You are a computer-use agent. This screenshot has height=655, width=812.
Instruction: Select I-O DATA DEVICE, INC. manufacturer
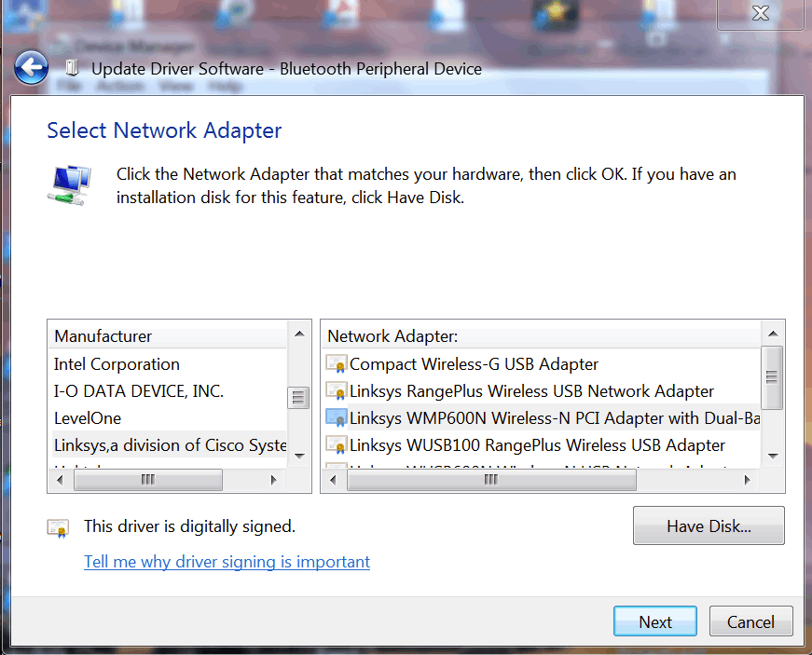pos(169,391)
